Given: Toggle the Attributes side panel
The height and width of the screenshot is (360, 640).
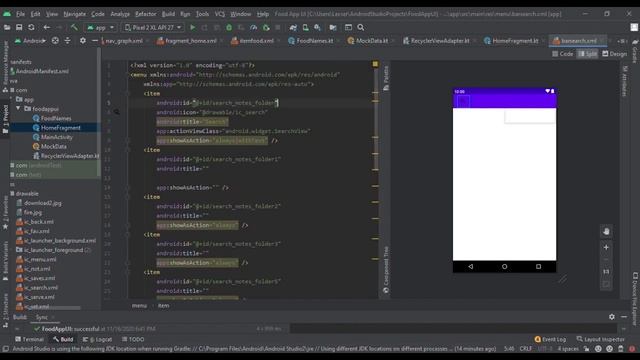Looking at the screenshot, I should point(624,81).
